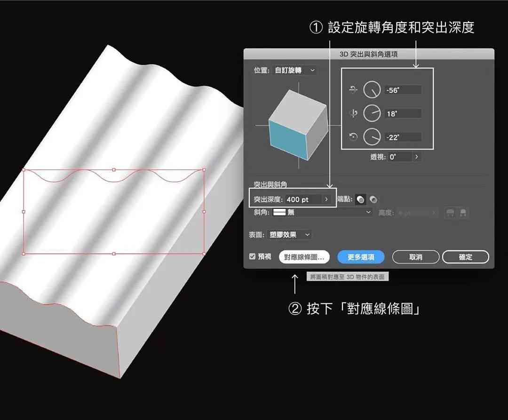
Task: Click the Z-axis rotation icon
Action: [x=353, y=137]
